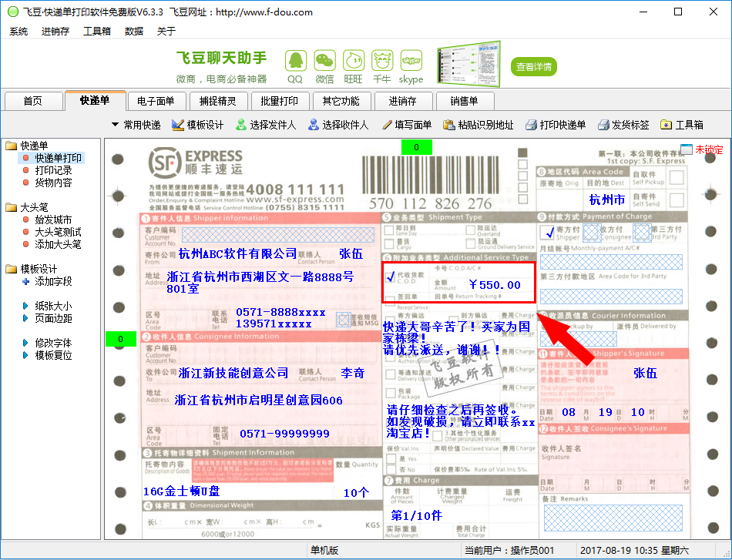
Task: Click the green 0 offset marker at left
Action: (x=121, y=339)
